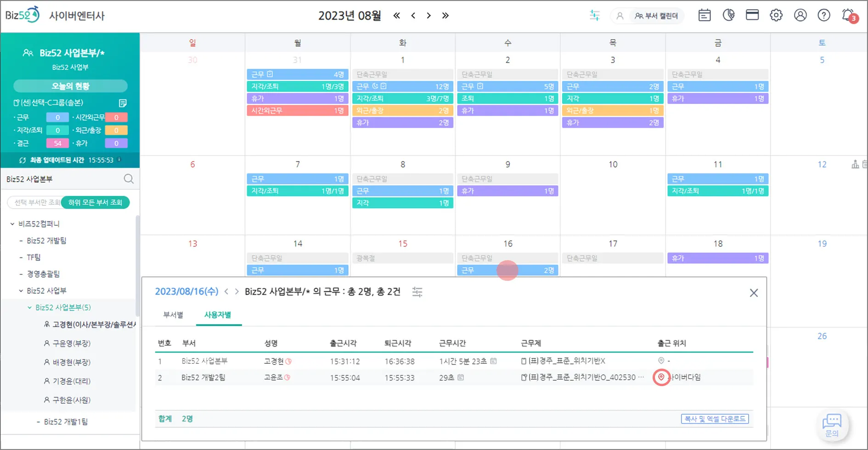This screenshot has width=868, height=450.
Task: Open 조퇴 1명 event on August 2
Action: pos(507,99)
